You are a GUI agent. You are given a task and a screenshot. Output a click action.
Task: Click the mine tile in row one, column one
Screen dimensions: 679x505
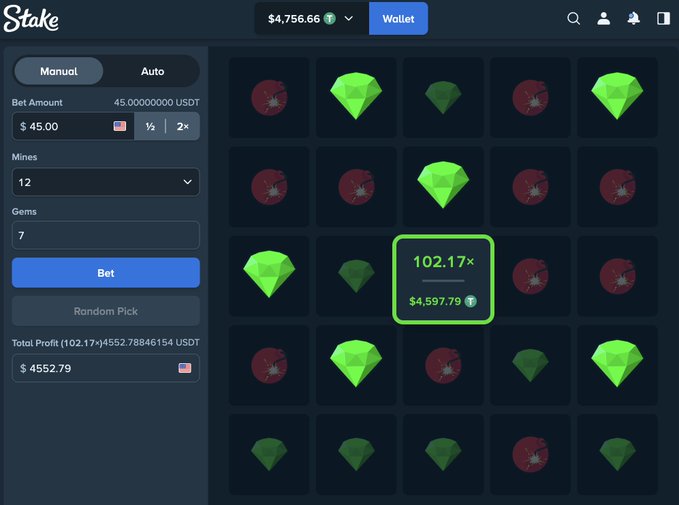[269, 97]
